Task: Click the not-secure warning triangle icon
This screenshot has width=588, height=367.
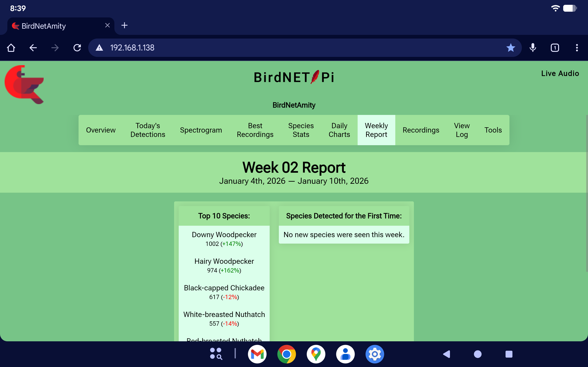Action: tap(99, 48)
